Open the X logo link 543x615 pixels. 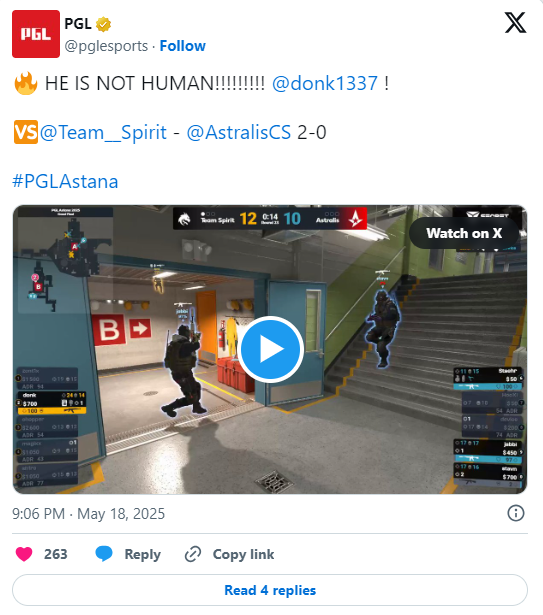(x=515, y=23)
